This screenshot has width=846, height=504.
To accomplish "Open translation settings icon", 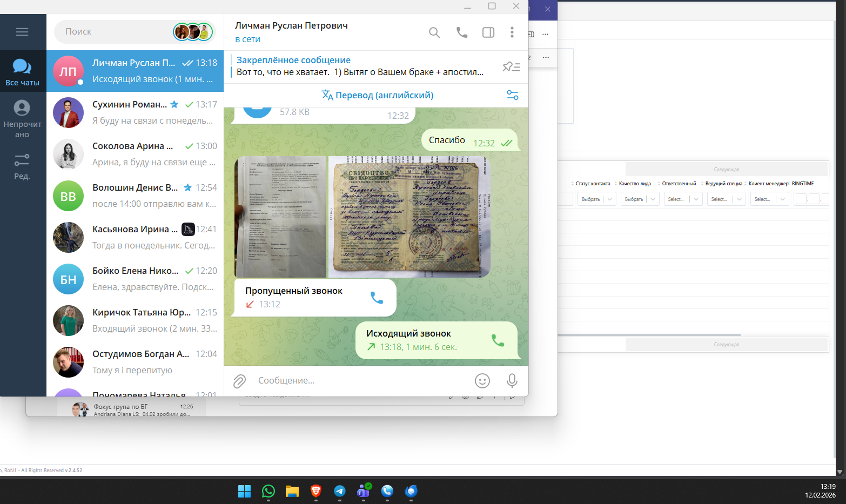I will pyautogui.click(x=513, y=95).
